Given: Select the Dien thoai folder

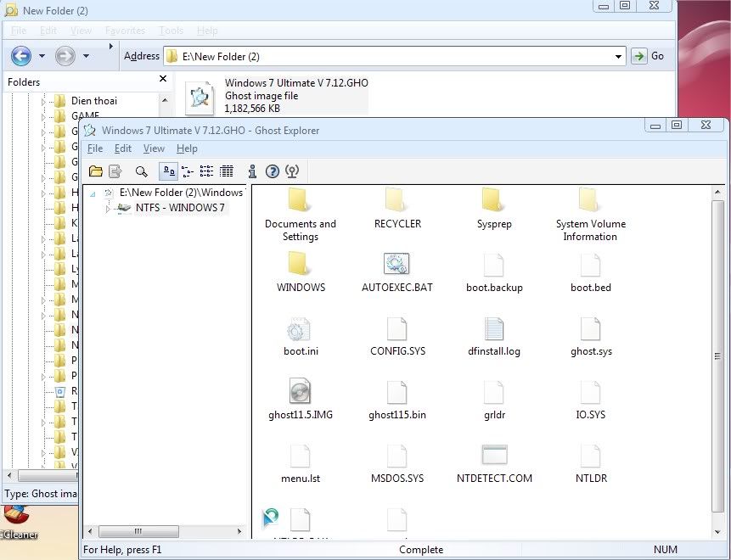Looking at the screenshot, I should point(94,101).
